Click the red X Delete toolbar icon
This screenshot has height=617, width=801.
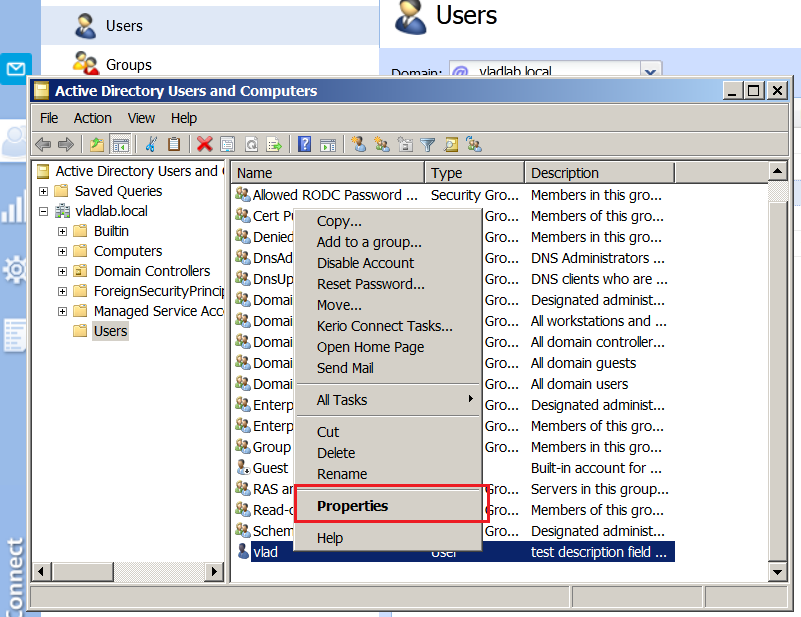pos(204,145)
